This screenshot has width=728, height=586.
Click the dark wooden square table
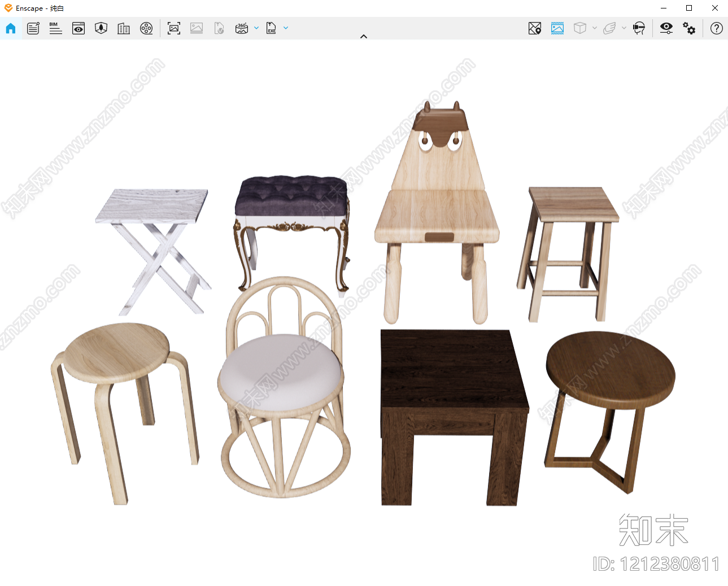point(454,417)
